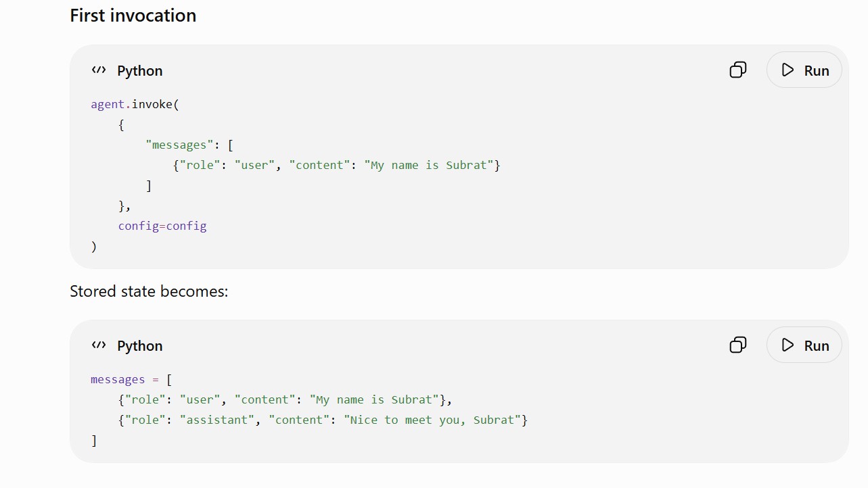The image size is (868, 488).
Task: Click Python label above messages code
Action: 140,346
